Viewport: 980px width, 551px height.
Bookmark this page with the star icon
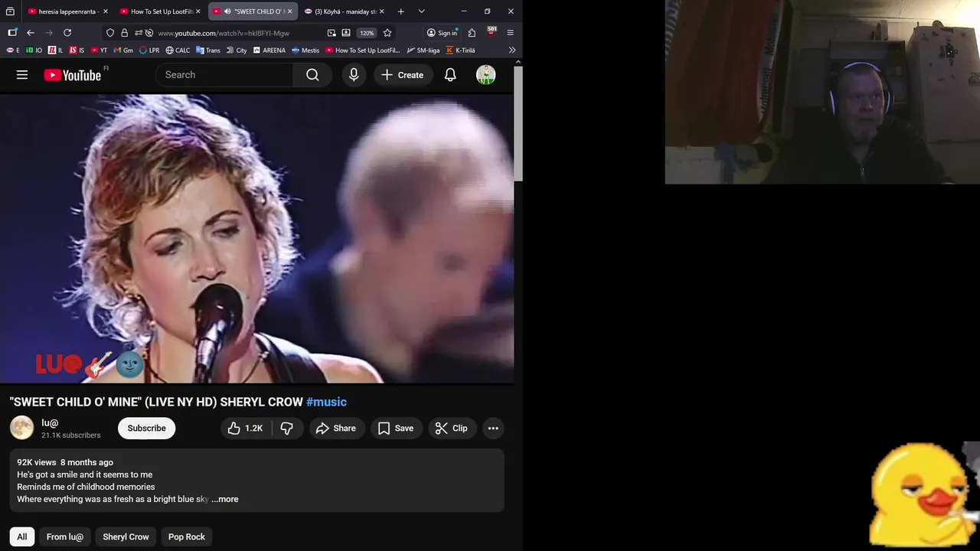pyautogui.click(x=387, y=33)
